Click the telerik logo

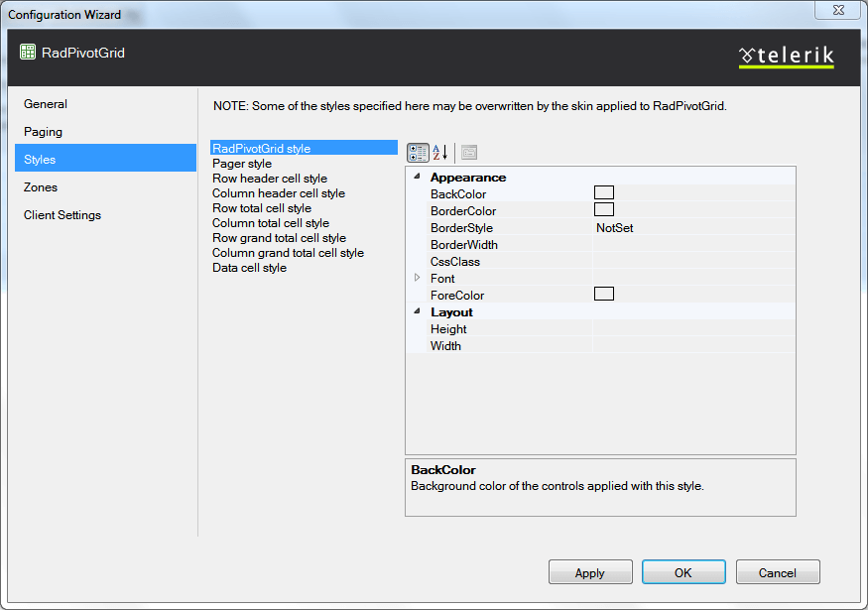pos(786,57)
